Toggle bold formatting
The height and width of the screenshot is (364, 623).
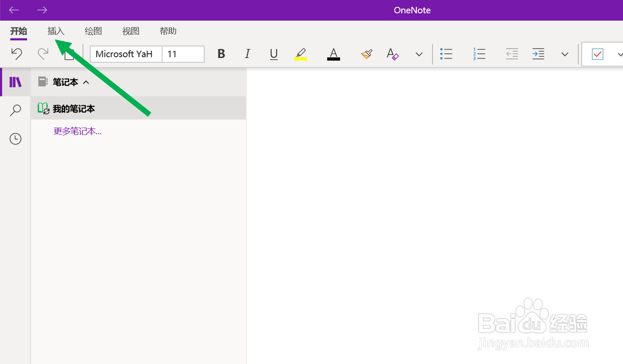pyautogui.click(x=221, y=54)
